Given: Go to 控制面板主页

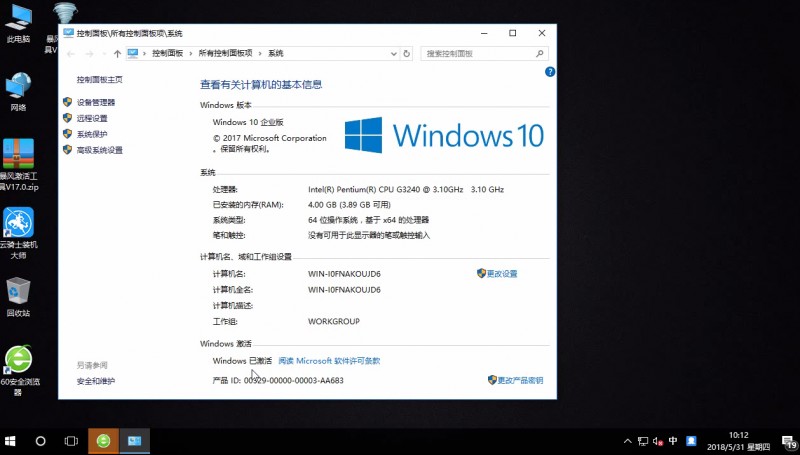Looking at the screenshot, I should point(99,79).
